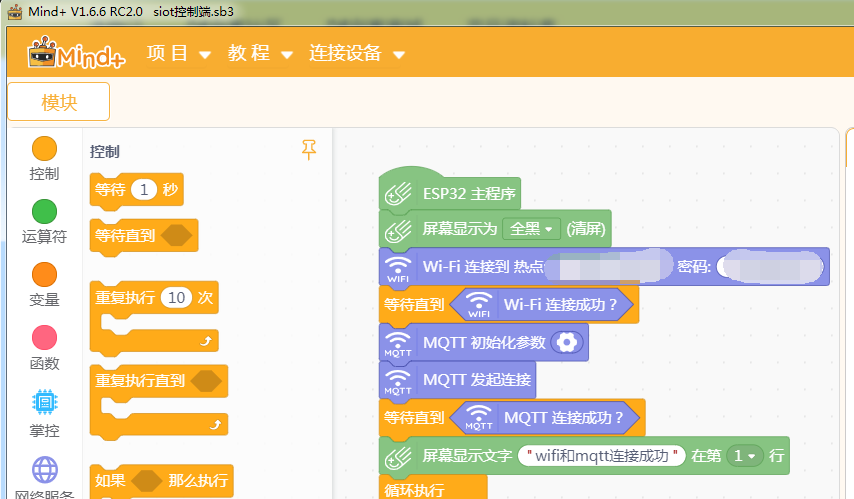This screenshot has width=854, height=499.
Task: Open MQTT 初始化参数 gear settings
Action: point(566,343)
